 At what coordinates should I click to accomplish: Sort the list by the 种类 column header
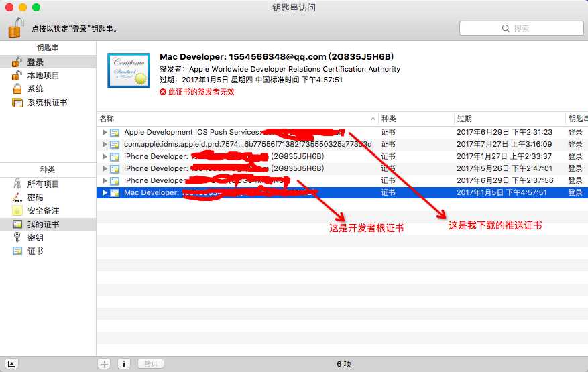click(416, 119)
